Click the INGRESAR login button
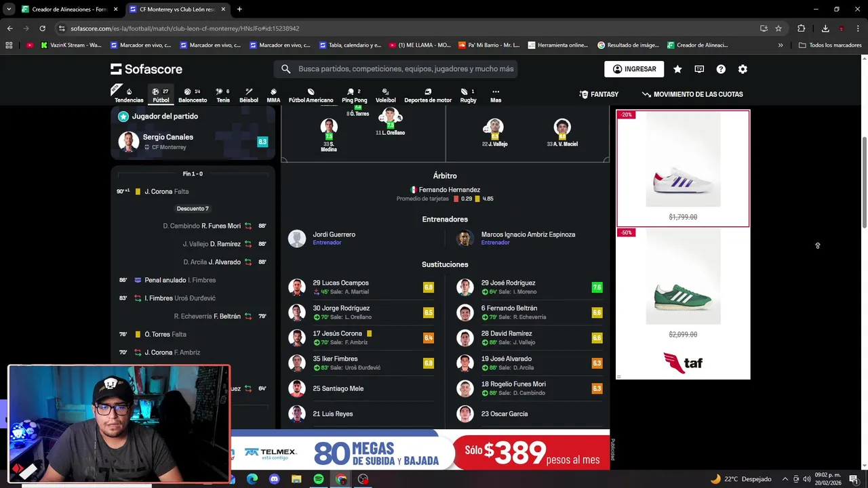Image resolution: width=868 pixels, height=488 pixels. point(634,69)
